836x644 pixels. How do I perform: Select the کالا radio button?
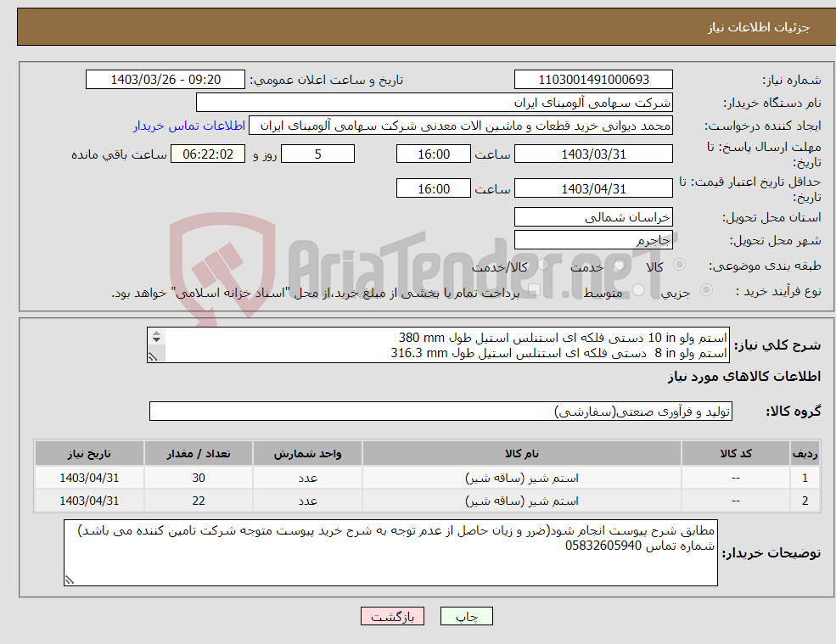680,265
